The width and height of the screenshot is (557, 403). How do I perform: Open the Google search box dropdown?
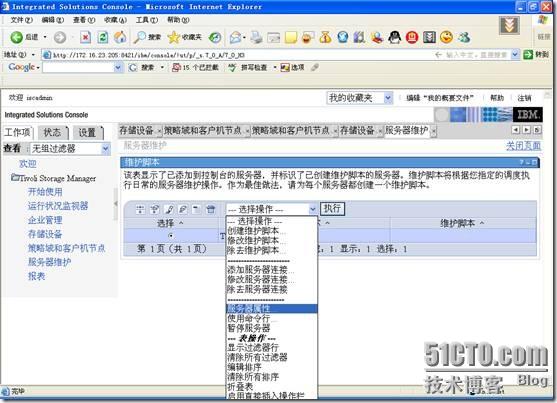(x=118, y=67)
